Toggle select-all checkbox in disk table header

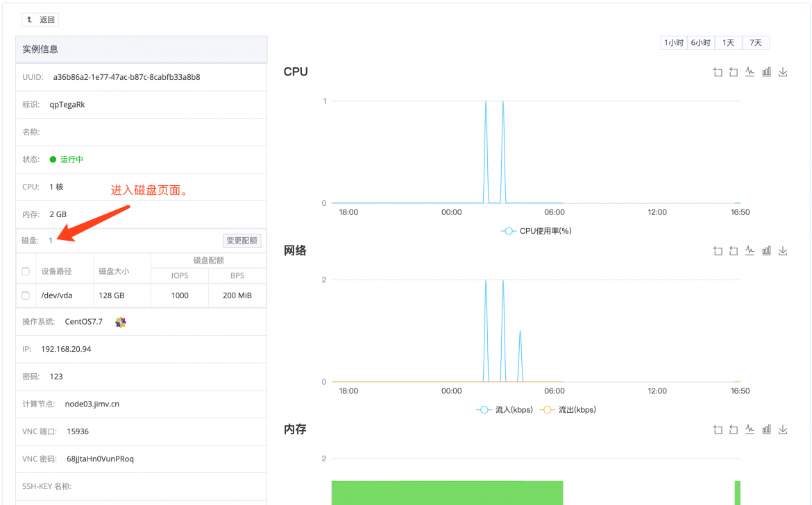tap(26, 271)
